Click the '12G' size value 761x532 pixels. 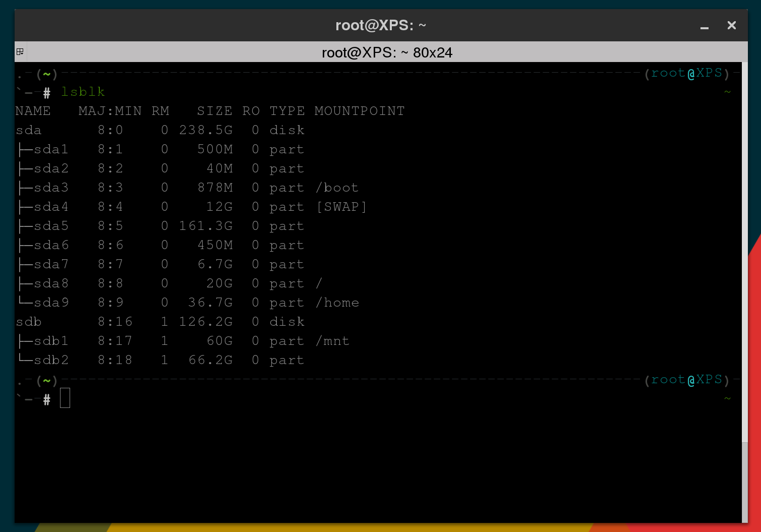point(220,207)
